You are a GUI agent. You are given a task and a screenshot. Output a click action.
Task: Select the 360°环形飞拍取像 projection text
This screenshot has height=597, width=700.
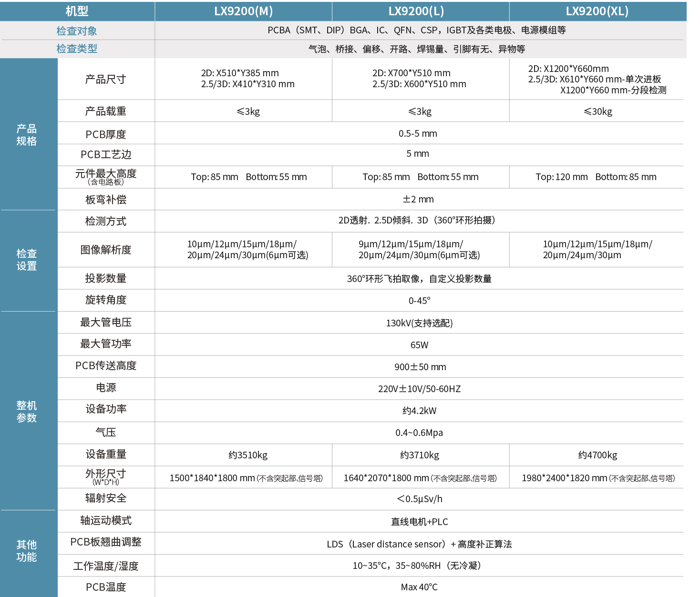(419, 279)
